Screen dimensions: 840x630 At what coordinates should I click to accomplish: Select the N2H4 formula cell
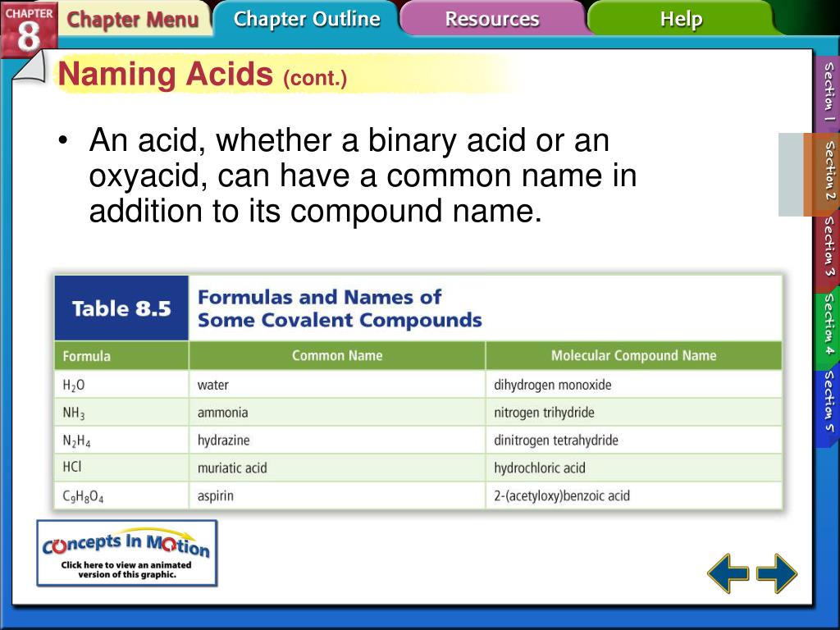click(x=121, y=441)
